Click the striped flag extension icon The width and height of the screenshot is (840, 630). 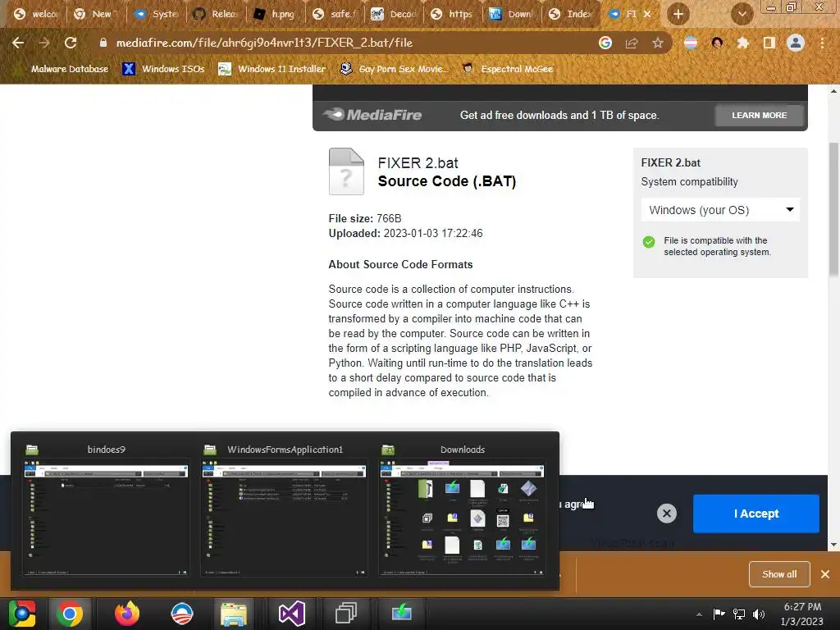click(691, 43)
